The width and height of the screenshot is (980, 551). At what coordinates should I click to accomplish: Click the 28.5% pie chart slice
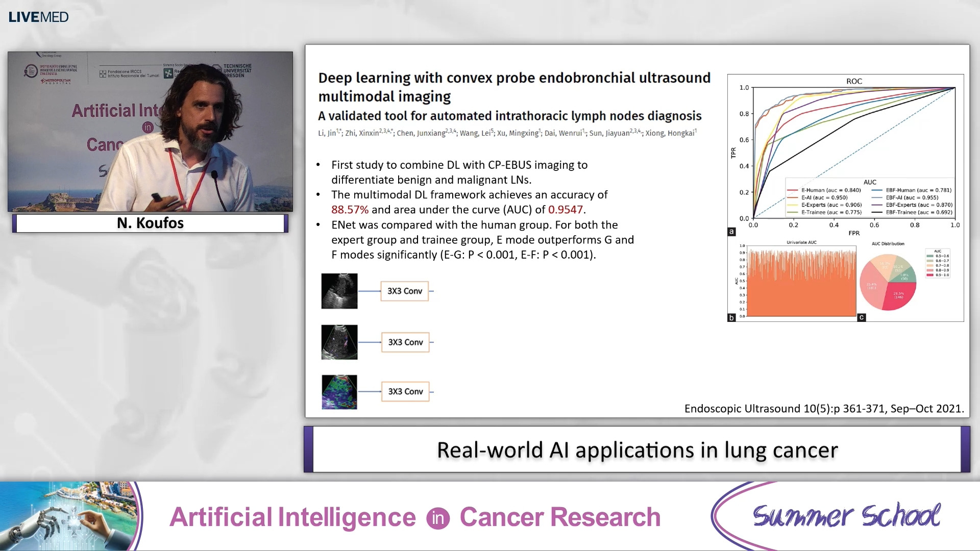pos(899,295)
